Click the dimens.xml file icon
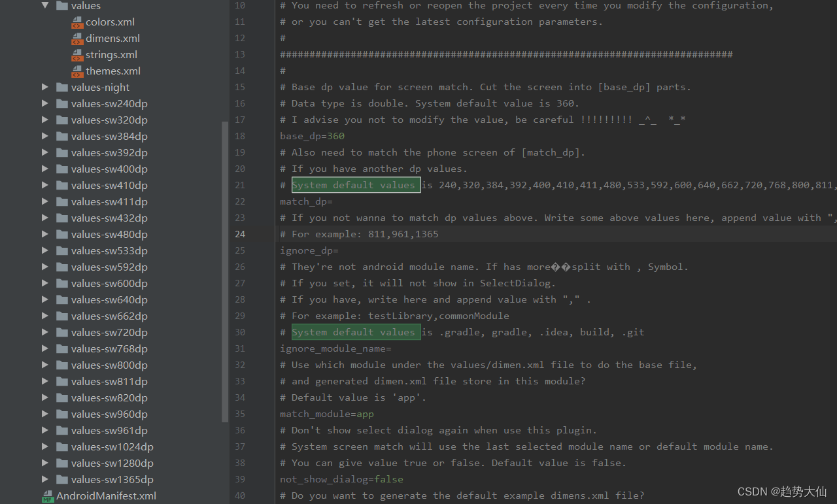The image size is (837, 504). click(77, 38)
